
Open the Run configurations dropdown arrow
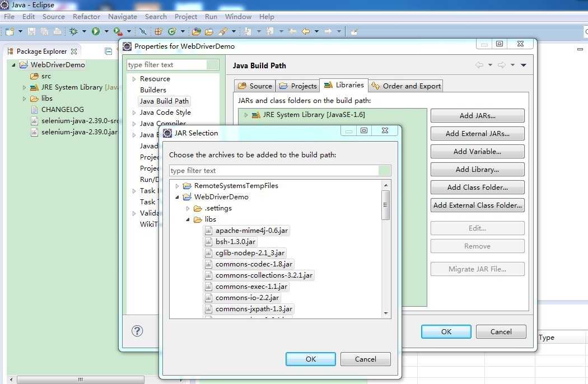tap(106, 31)
